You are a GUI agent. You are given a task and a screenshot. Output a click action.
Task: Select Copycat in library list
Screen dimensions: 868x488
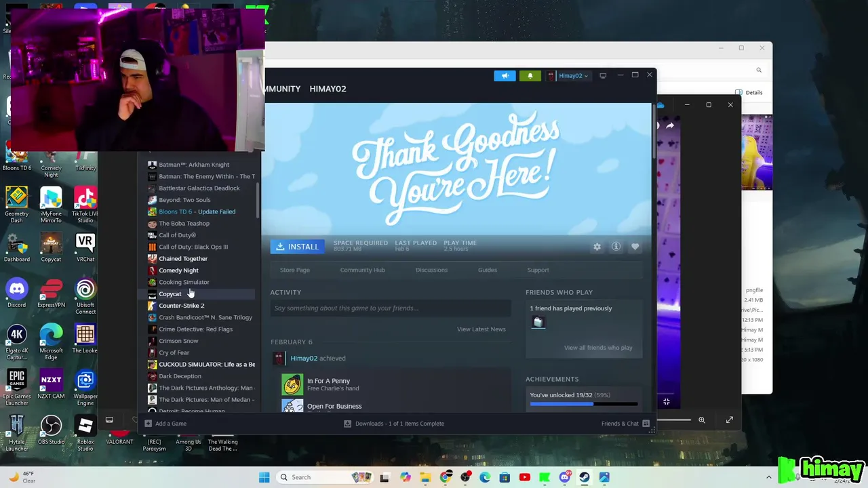[x=170, y=294]
